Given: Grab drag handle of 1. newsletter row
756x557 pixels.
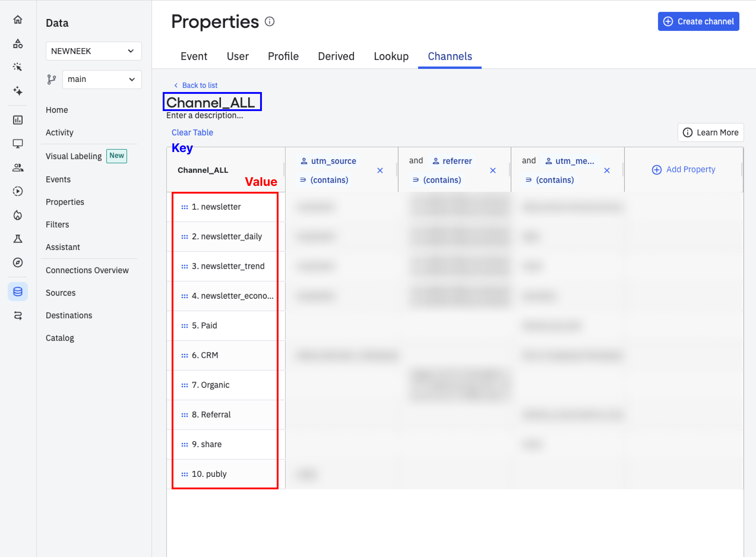Looking at the screenshot, I should [184, 207].
